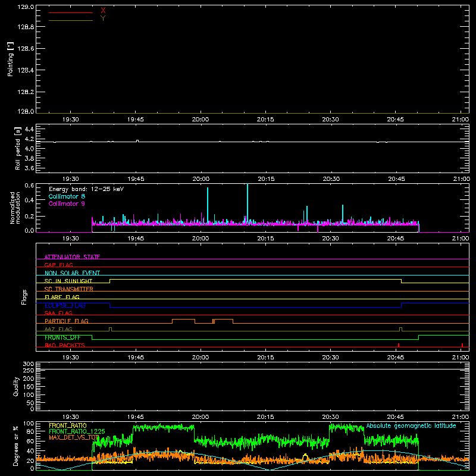Image resolution: width=476 pixels, height=476 pixels.
Task: Click the 0.4 tick on modulation axis
Action: point(29,200)
